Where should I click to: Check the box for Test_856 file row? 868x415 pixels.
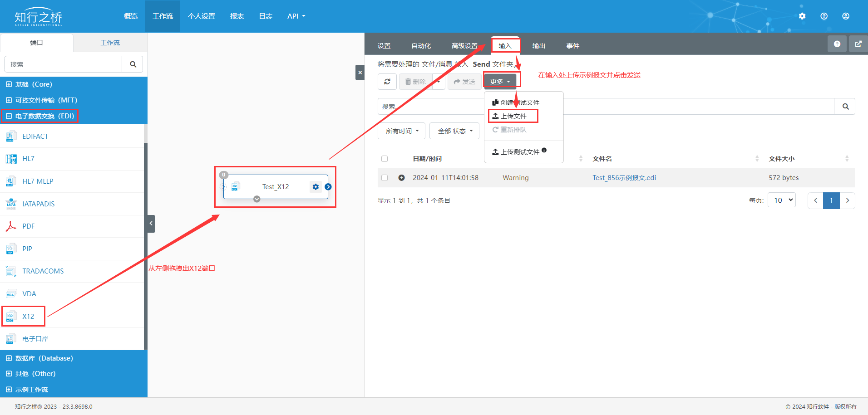click(385, 178)
